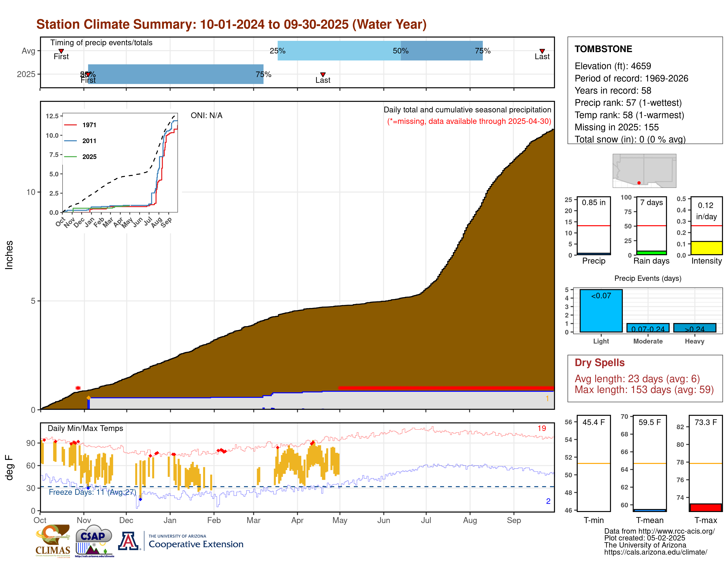Screen dimensions: 728x563
Task: Click the red station dot on Arizona map
Action: tap(639, 183)
